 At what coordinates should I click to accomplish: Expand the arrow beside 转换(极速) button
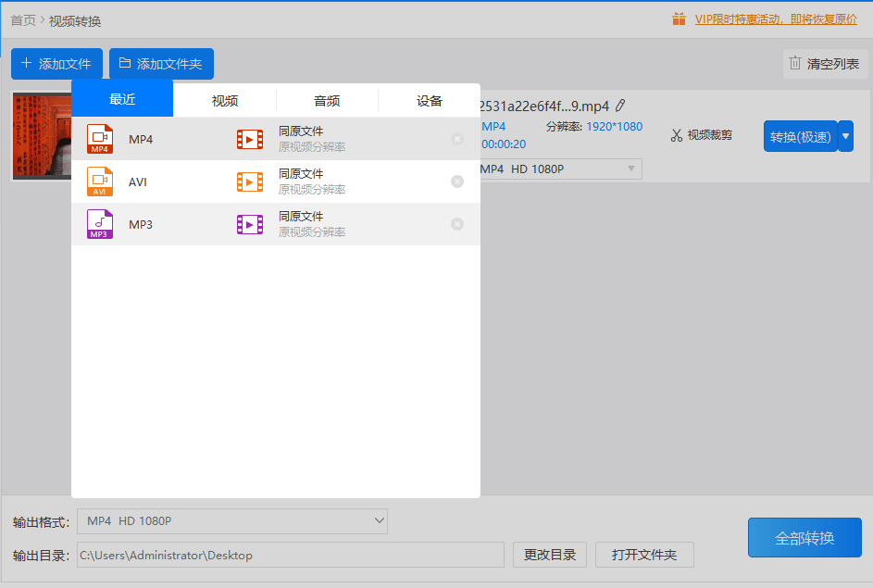tap(846, 136)
